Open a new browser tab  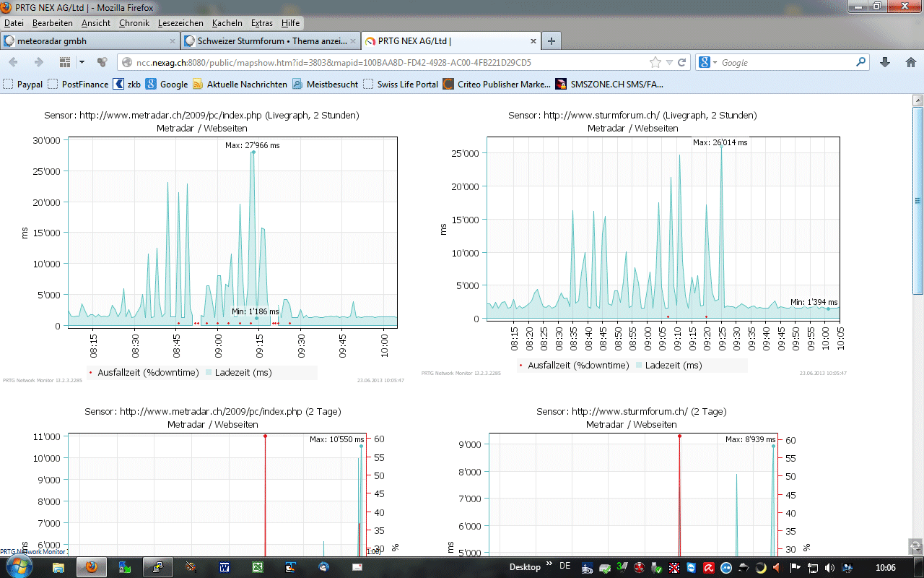tap(552, 41)
